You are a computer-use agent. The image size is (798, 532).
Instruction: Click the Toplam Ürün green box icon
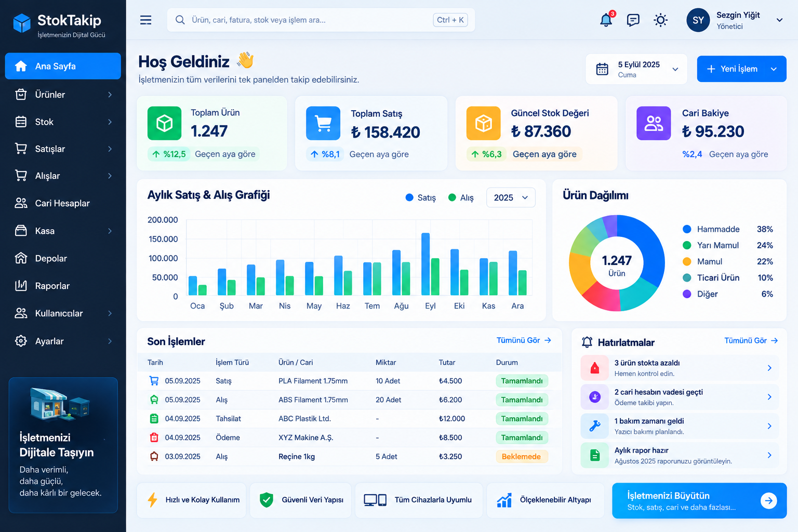coord(164,123)
